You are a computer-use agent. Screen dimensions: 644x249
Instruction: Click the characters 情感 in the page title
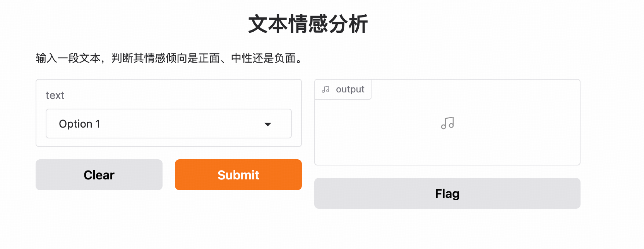click(308, 24)
